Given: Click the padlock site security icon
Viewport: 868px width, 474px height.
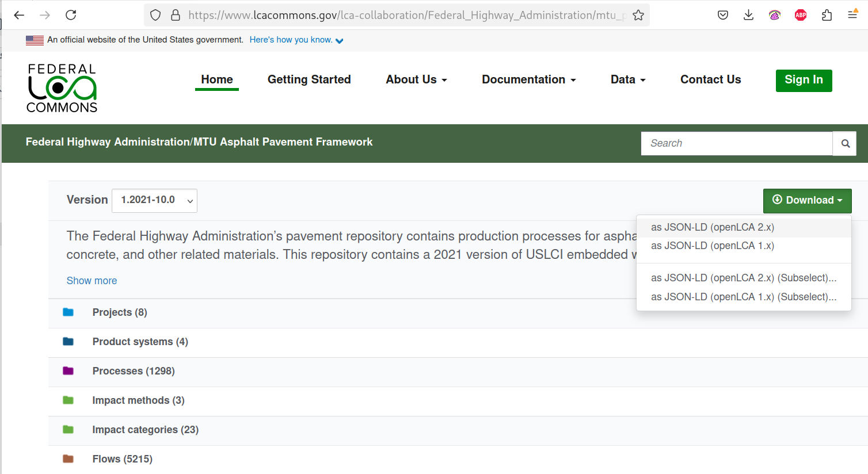Looking at the screenshot, I should [176, 15].
